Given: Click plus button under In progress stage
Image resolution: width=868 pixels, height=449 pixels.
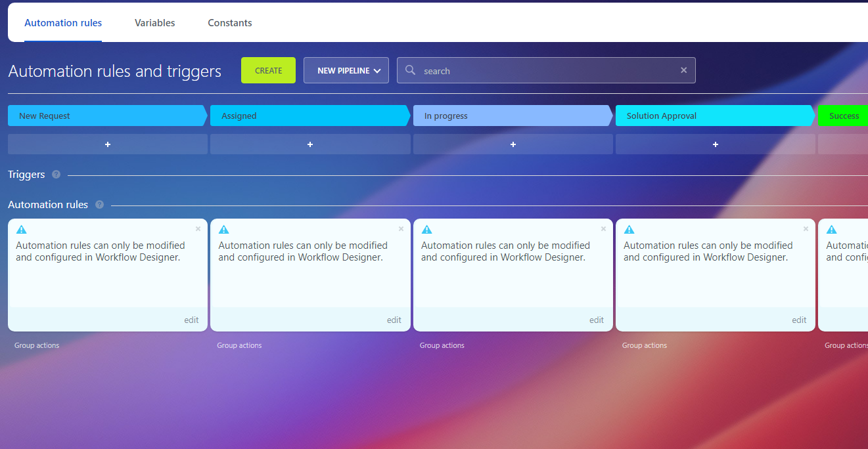Looking at the screenshot, I should [513, 144].
